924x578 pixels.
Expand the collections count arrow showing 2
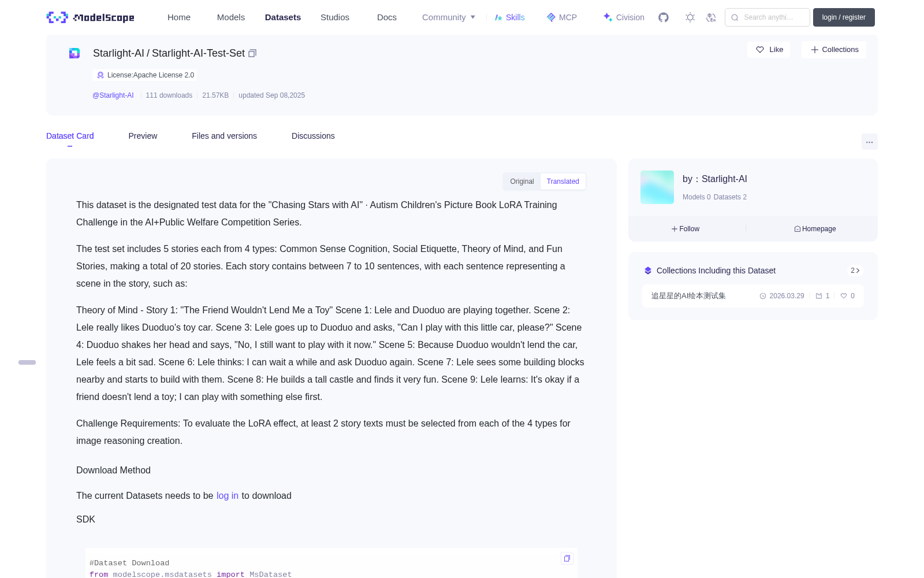click(855, 271)
